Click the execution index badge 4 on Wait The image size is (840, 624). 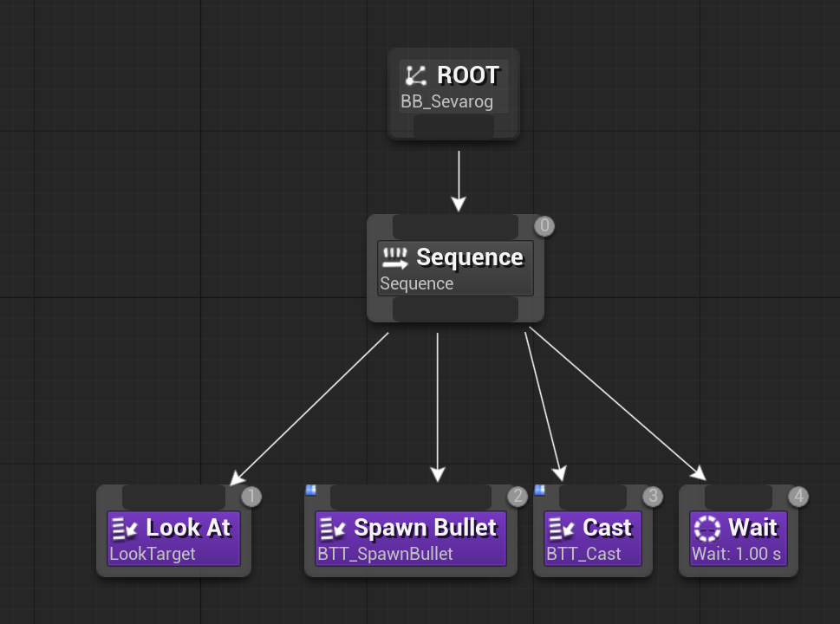(x=798, y=497)
